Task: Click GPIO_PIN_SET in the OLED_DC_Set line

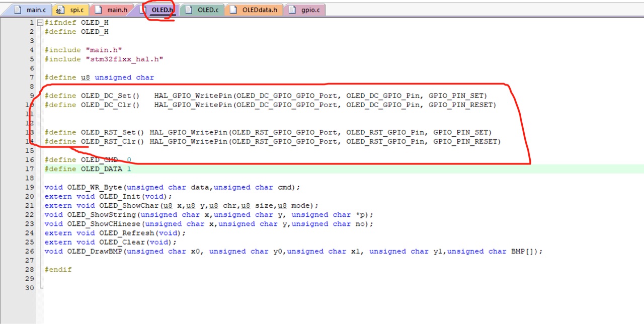Action: [x=455, y=96]
